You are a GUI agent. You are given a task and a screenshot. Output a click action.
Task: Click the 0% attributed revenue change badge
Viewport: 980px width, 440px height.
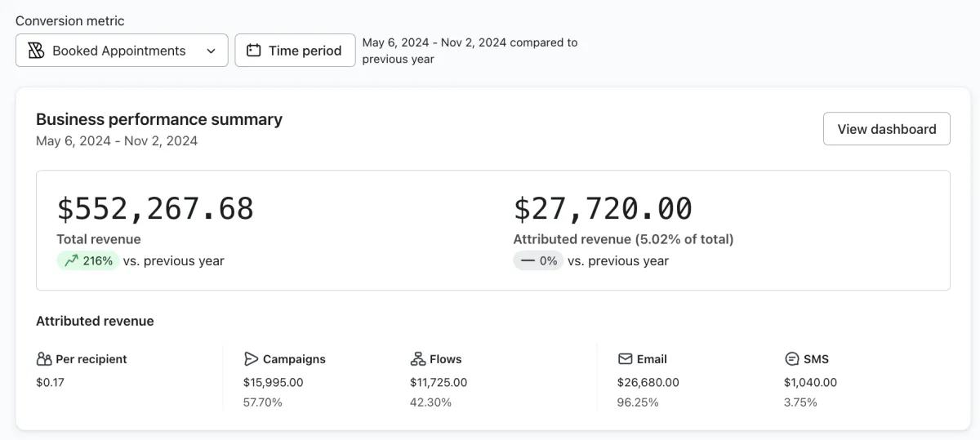(538, 261)
